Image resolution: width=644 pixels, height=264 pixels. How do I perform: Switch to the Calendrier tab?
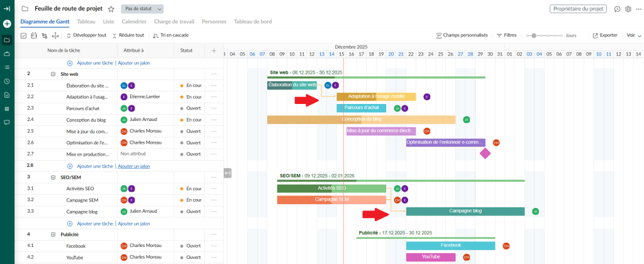(134, 21)
